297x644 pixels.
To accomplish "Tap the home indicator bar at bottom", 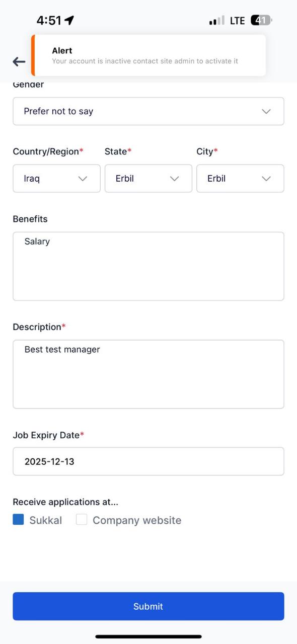I will coord(148,636).
